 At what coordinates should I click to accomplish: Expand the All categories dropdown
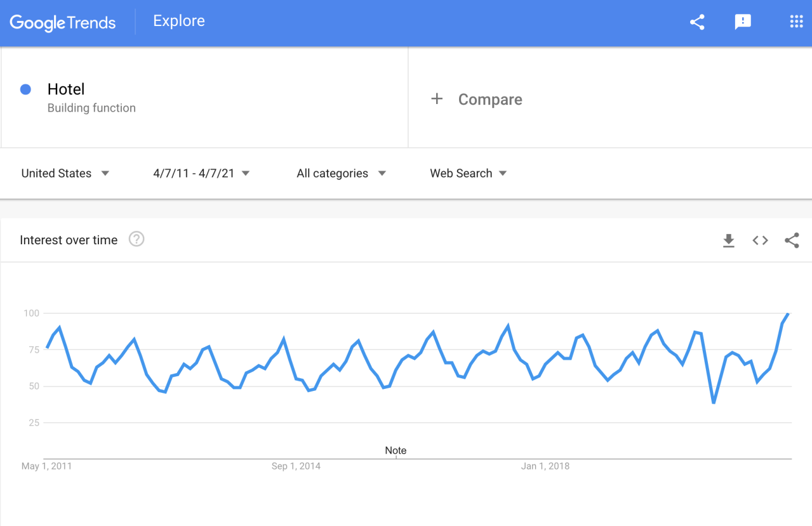click(341, 173)
